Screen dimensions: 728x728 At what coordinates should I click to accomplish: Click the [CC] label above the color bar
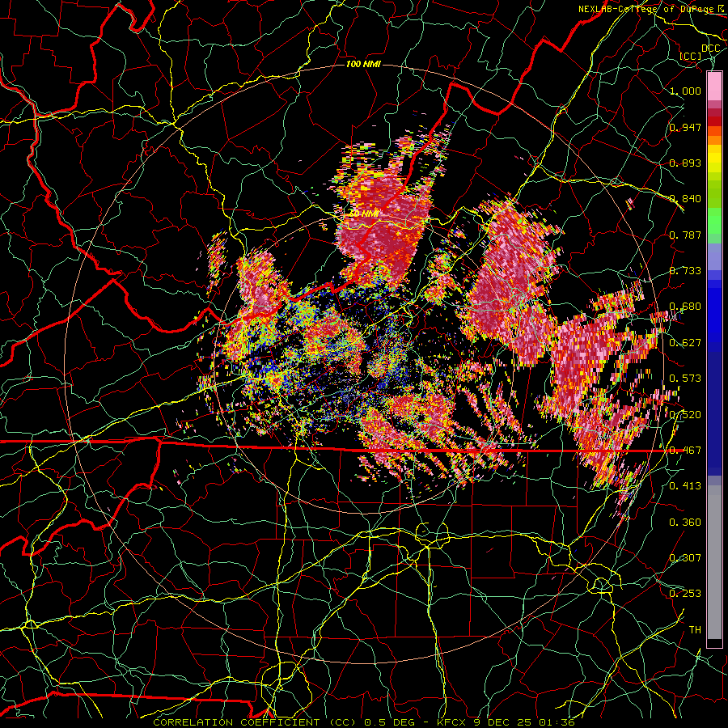(690, 56)
